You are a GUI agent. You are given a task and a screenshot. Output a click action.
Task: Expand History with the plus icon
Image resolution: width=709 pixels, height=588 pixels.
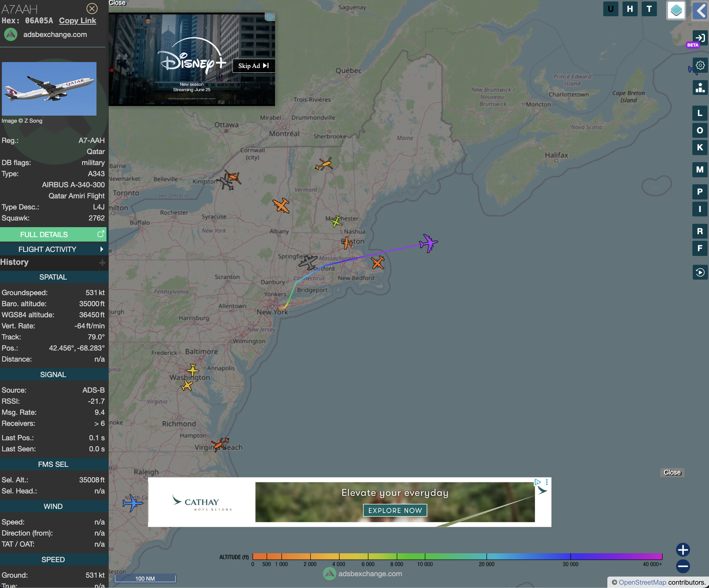pyautogui.click(x=102, y=262)
